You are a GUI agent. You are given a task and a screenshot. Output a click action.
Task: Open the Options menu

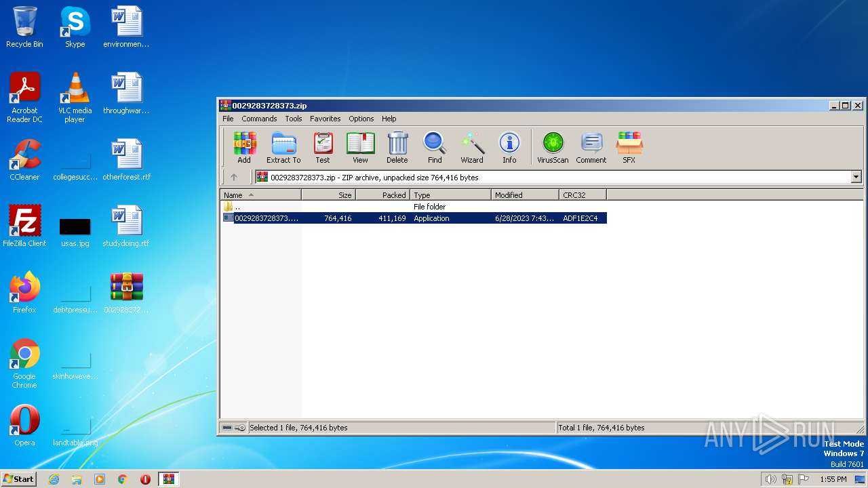click(361, 119)
